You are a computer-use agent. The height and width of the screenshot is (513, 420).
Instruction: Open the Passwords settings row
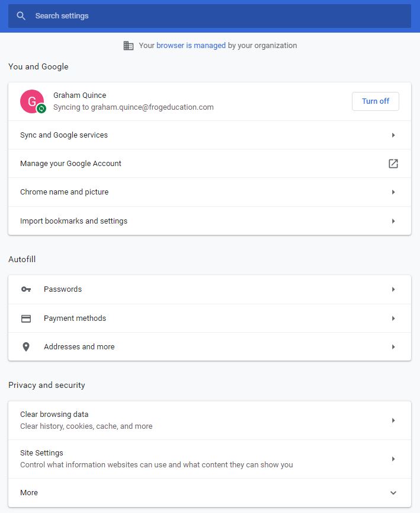click(210, 289)
